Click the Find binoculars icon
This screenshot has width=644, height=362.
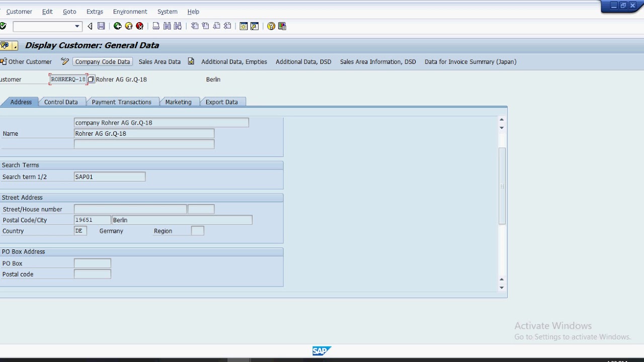tap(167, 26)
